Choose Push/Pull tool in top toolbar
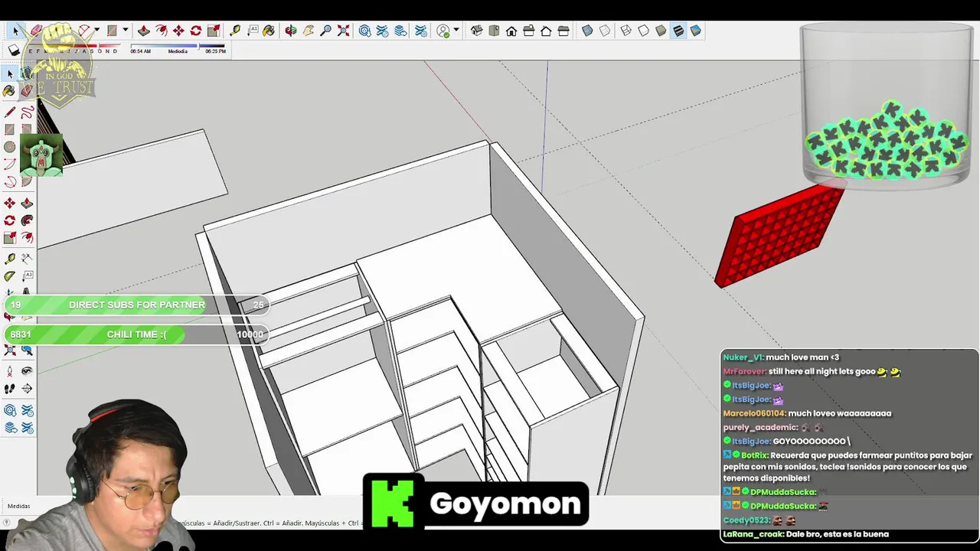 pyautogui.click(x=143, y=31)
